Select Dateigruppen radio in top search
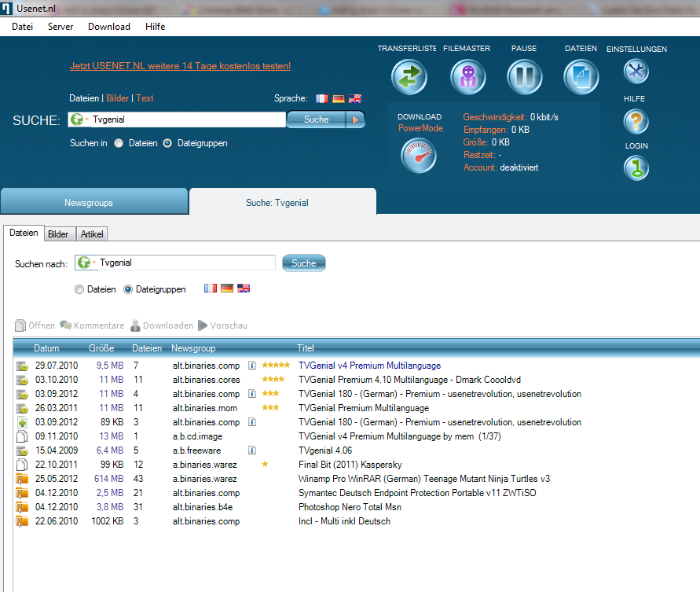Image resolution: width=700 pixels, height=592 pixels. click(167, 144)
